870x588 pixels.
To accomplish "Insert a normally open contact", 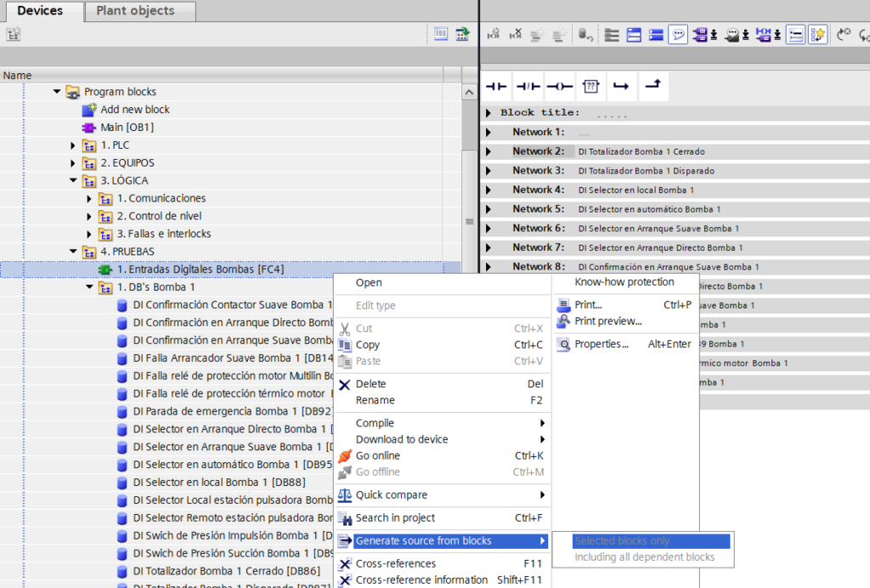I will point(495,86).
